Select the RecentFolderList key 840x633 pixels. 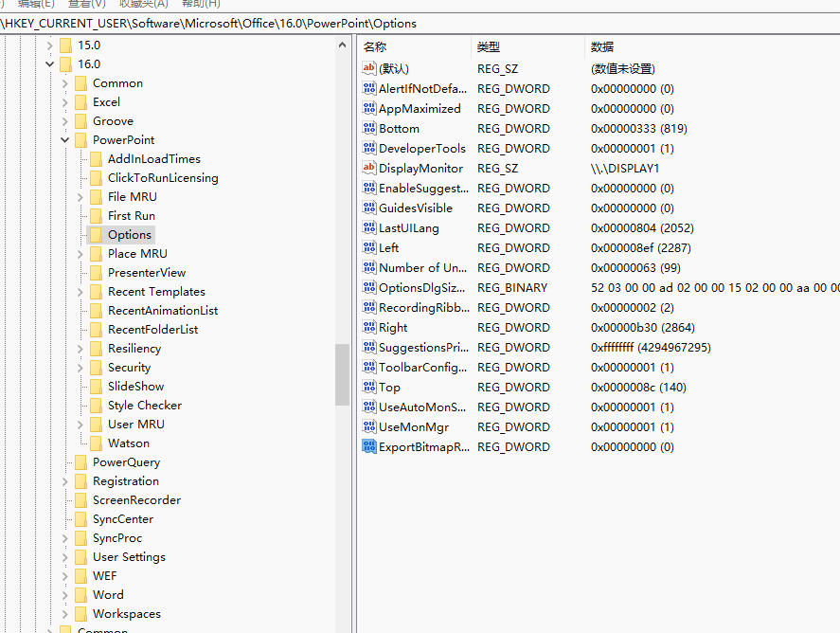[x=152, y=329]
